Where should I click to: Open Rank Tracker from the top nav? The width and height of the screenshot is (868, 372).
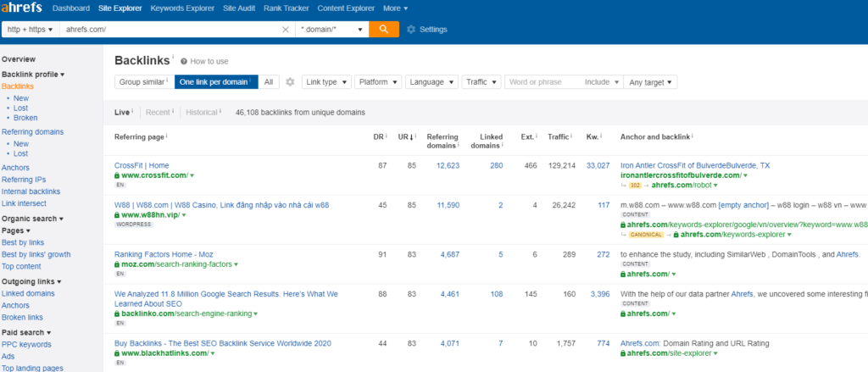click(287, 8)
